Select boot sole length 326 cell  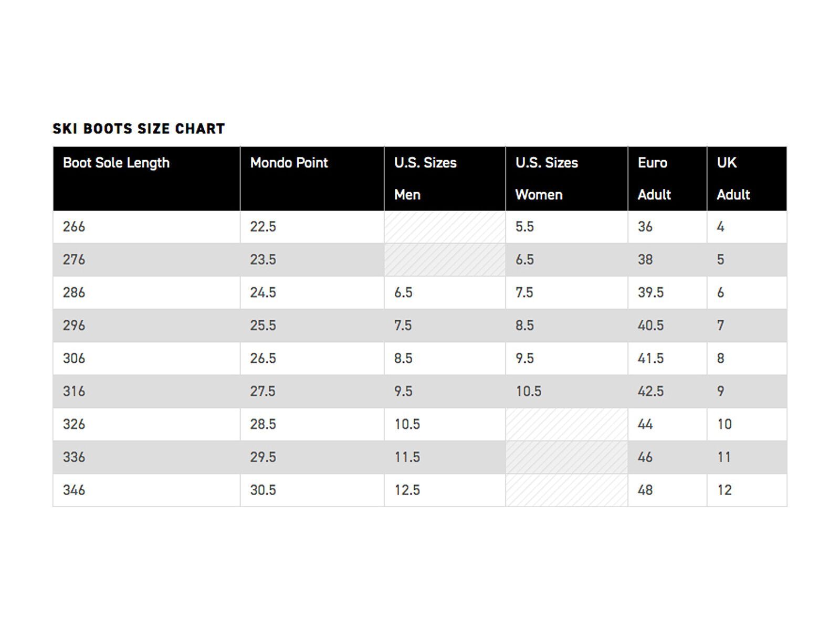(74, 424)
